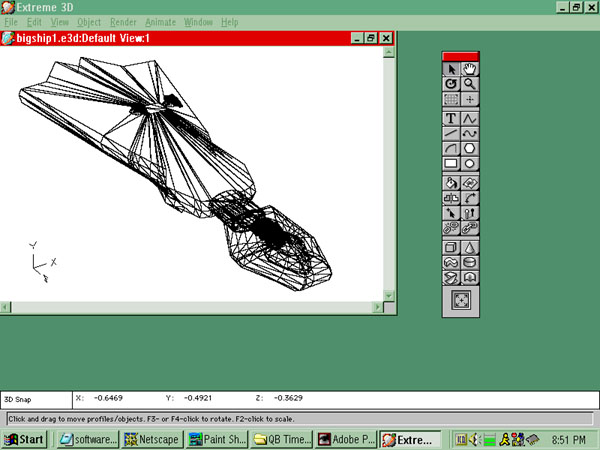
Task: Pick the polygon hexagon tool
Action: pyautogui.click(x=469, y=148)
